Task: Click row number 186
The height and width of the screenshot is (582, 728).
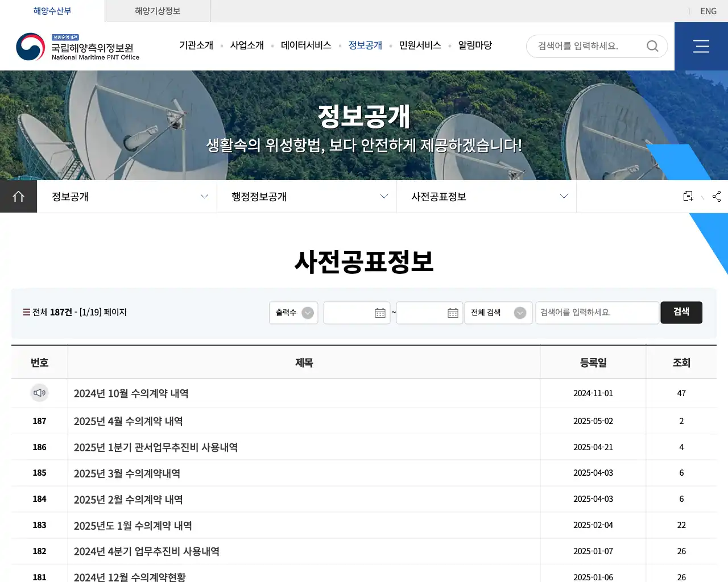Action: tap(39, 447)
